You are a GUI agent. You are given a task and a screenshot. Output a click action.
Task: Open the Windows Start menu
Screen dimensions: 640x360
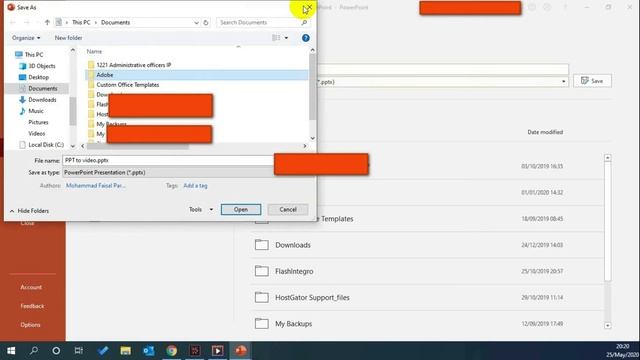[x=11, y=351]
